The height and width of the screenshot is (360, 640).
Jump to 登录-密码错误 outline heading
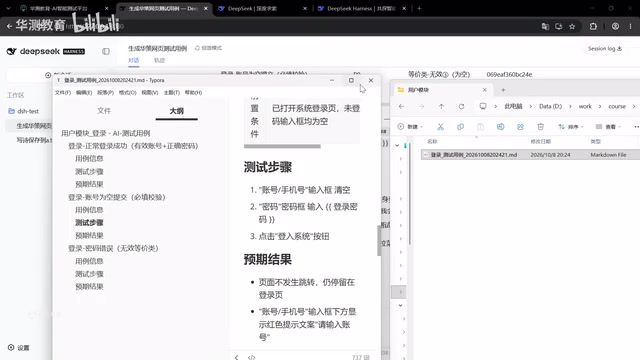(x=113, y=248)
